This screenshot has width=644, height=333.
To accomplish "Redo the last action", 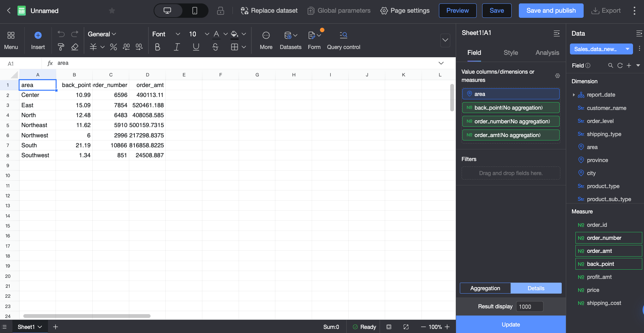I will tap(75, 34).
